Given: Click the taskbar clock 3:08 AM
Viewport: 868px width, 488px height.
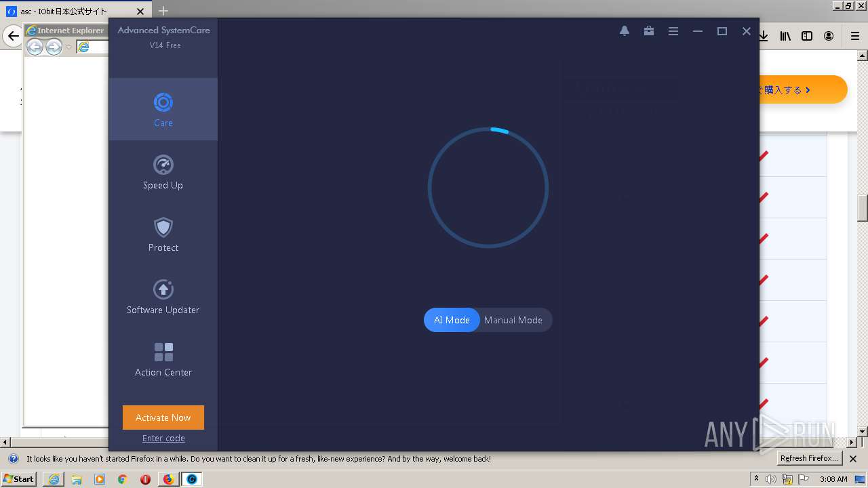Looking at the screenshot, I should pos(833,479).
